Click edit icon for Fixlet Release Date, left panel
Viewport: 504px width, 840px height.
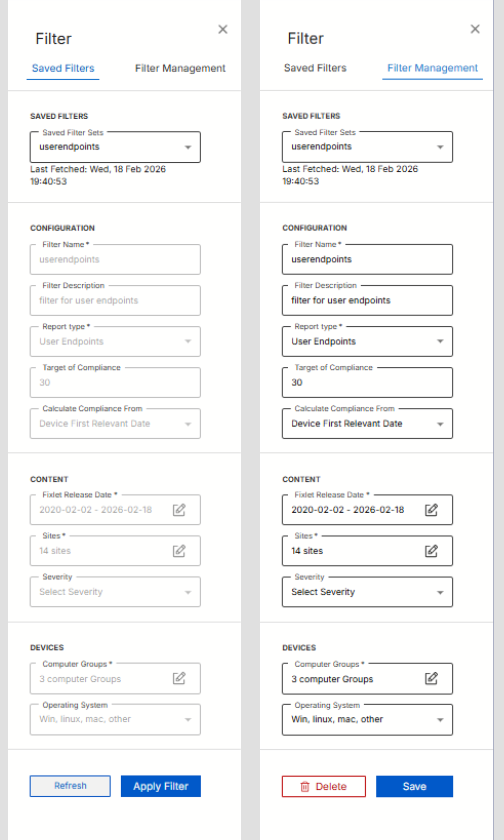179,510
